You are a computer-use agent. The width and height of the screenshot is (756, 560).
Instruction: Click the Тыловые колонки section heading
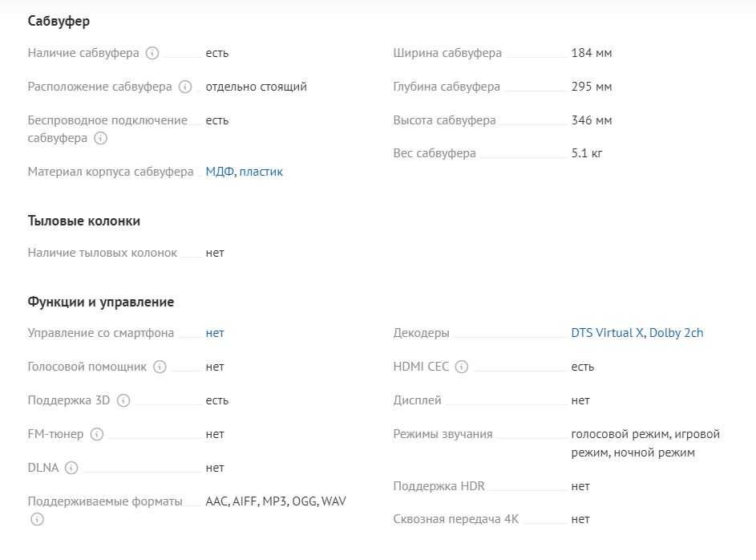(x=84, y=221)
